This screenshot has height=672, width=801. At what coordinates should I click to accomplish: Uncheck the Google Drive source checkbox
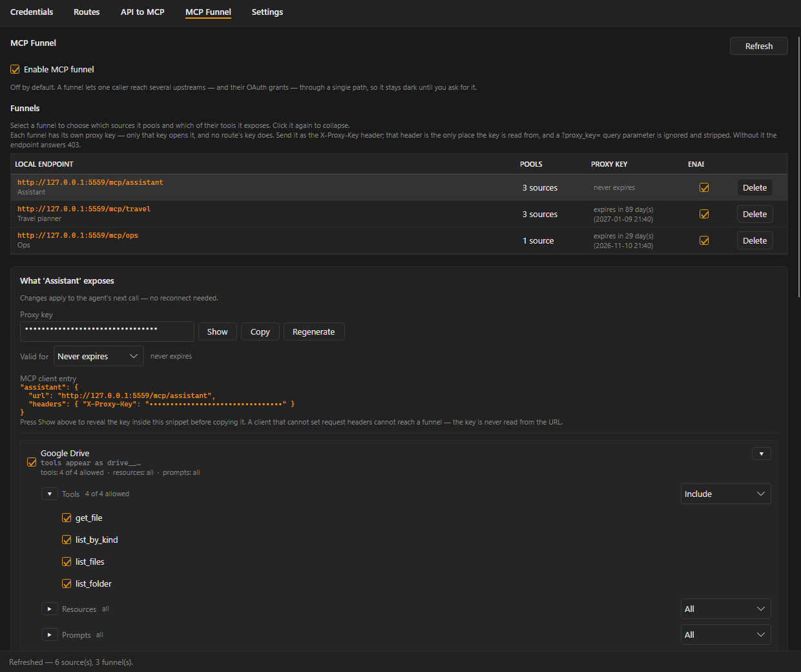point(32,462)
